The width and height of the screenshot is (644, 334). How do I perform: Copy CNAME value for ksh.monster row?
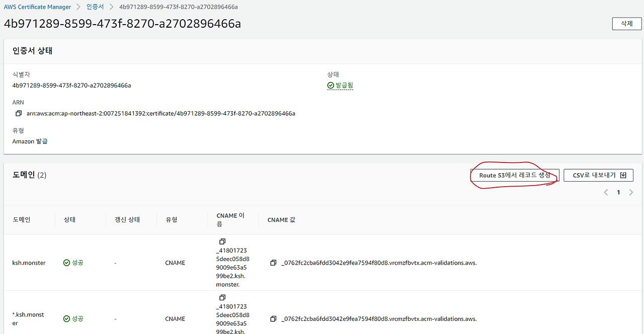273,263
